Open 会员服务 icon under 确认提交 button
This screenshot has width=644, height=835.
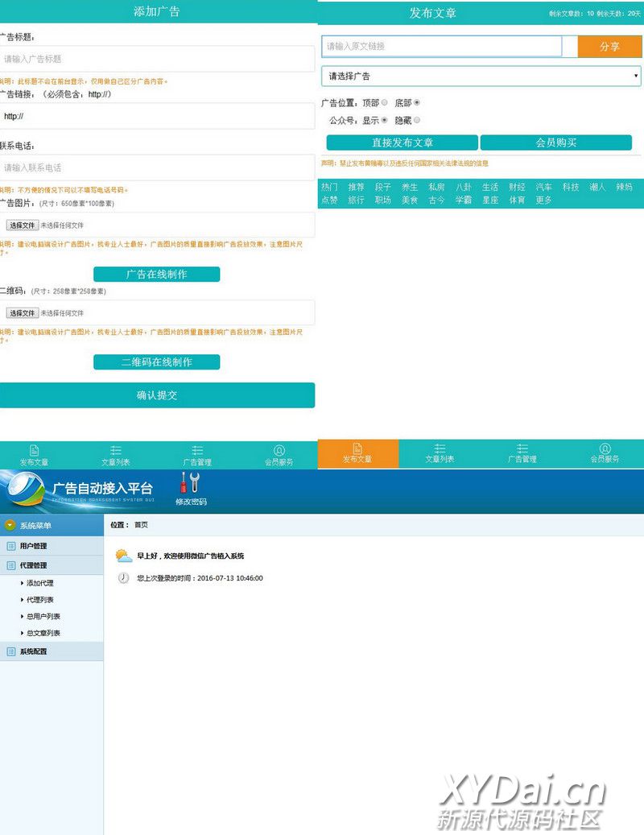click(x=279, y=451)
